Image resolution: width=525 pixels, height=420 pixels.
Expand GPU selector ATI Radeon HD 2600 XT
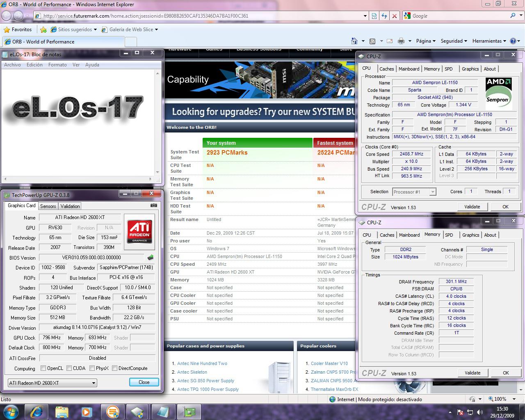pyautogui.click(x=52, y=383)
